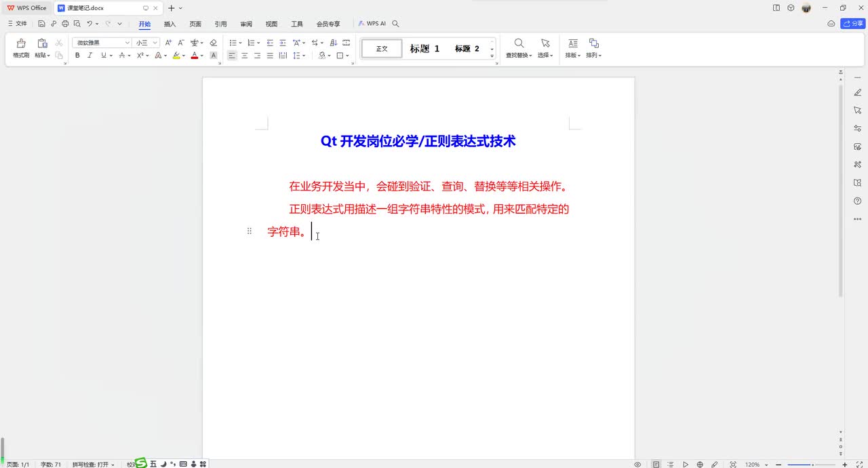Open numbered list dropdown arrow
Screen dimensions: 868x468
(259, 43)
